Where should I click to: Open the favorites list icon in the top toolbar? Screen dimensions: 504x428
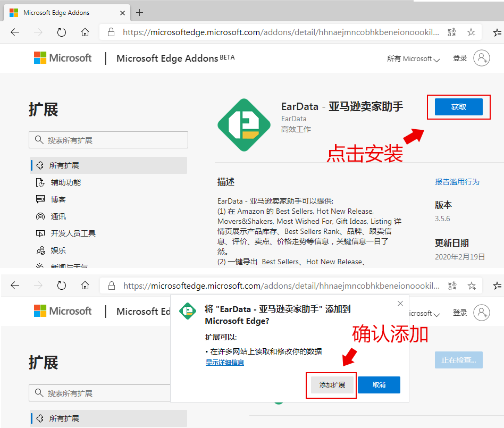(x=497, y=32)
